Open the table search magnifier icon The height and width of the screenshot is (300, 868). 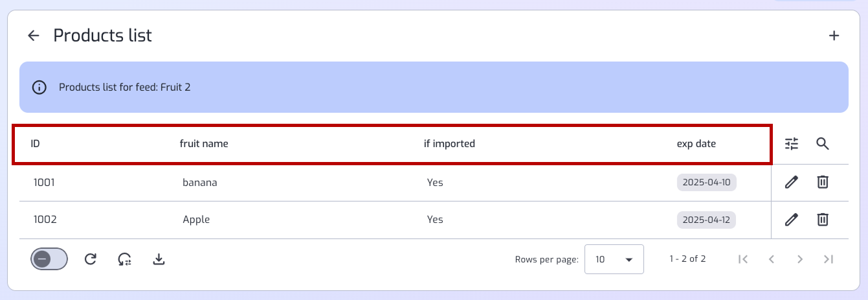click(823, 144)
